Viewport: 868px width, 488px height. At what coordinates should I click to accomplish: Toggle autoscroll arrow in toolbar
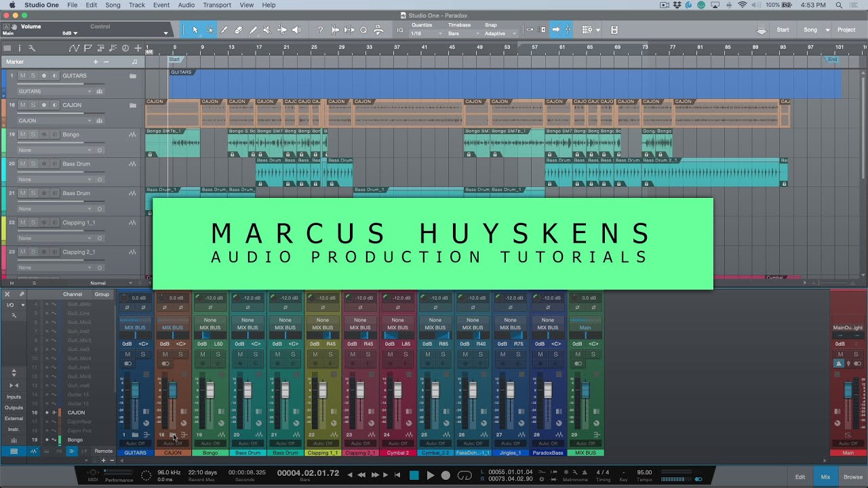[556, 30]
